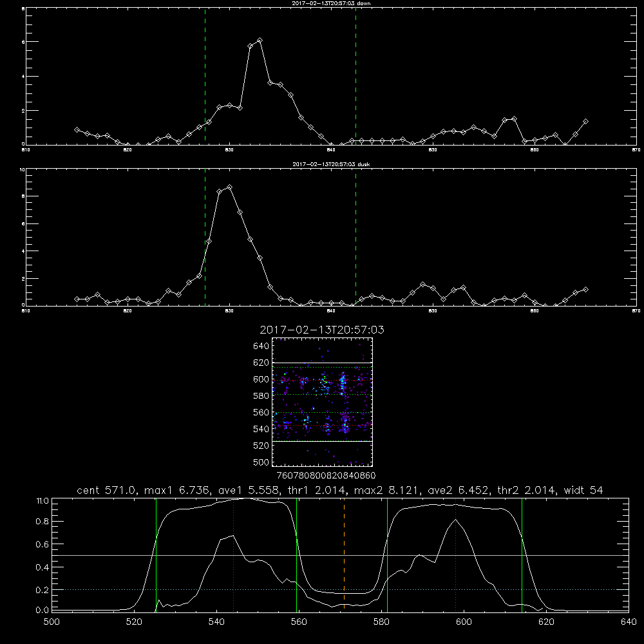Click y-axis label 640 beside the image
This screenshot has width=644, height=644.
(261, 346)
